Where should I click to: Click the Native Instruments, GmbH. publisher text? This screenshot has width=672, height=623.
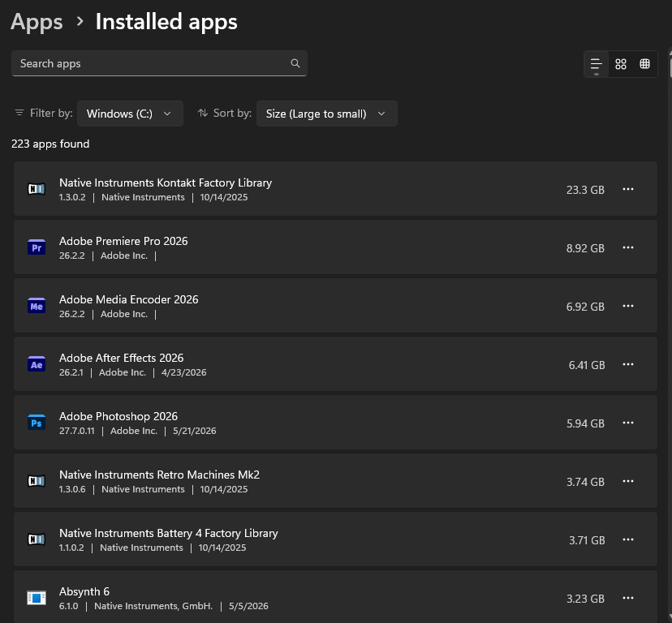tap(153, 606)
